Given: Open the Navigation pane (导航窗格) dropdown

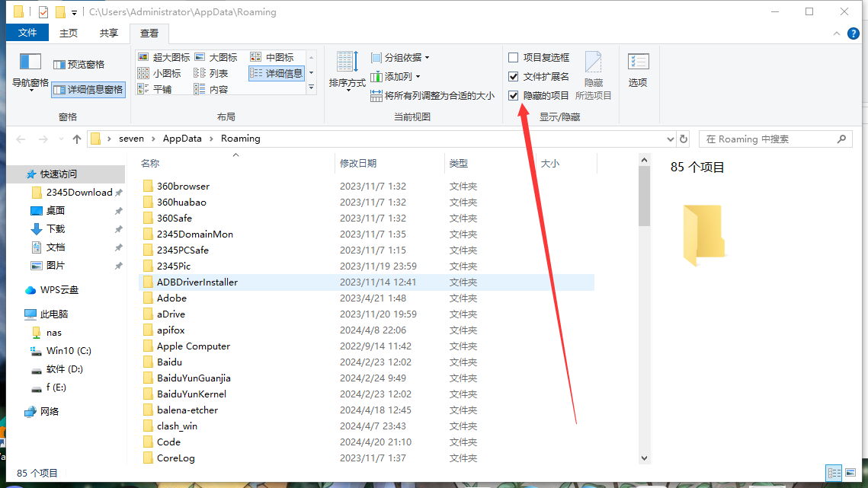Looking at the screenshot, I should (30, 72).
